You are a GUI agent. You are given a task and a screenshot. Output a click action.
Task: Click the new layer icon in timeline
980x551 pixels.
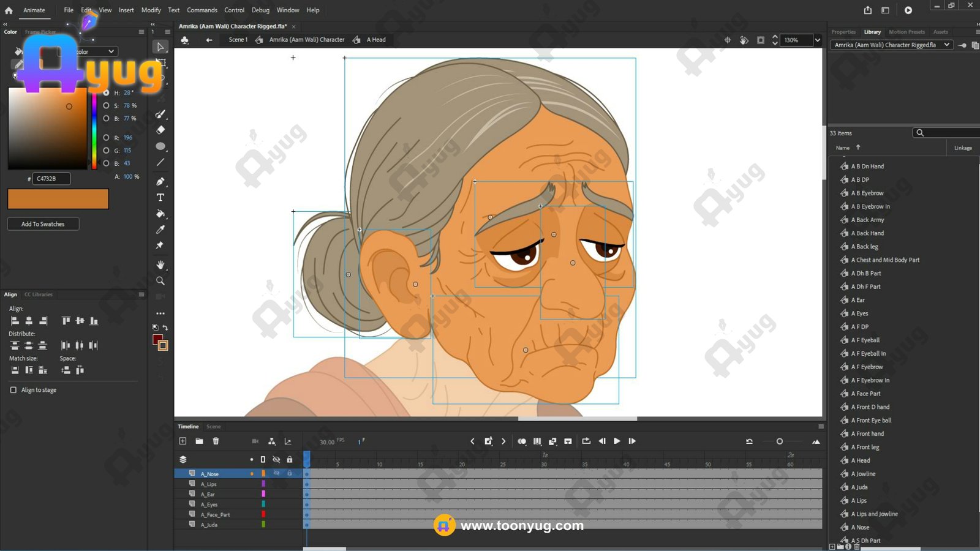point(183,441)
